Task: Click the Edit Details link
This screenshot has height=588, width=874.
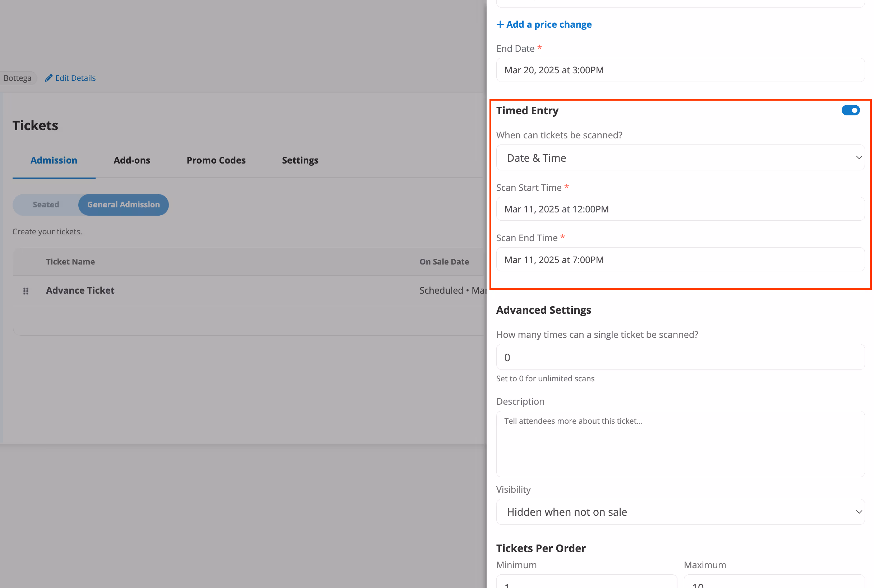Action: pyautogui.click(x=75, y=78)
